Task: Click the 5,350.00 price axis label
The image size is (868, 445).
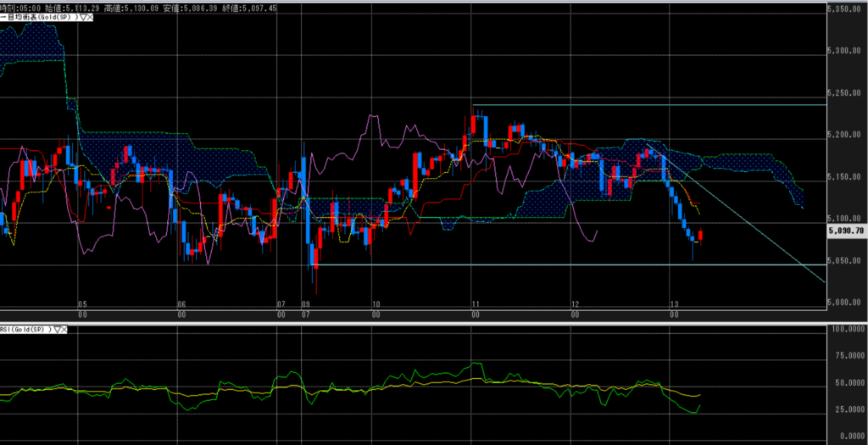Action: point(845,9)
